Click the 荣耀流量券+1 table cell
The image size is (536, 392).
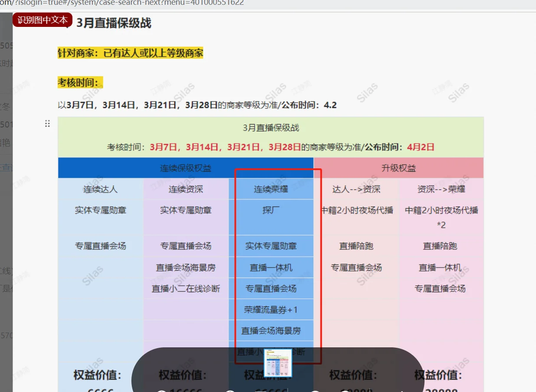point(271,310)
